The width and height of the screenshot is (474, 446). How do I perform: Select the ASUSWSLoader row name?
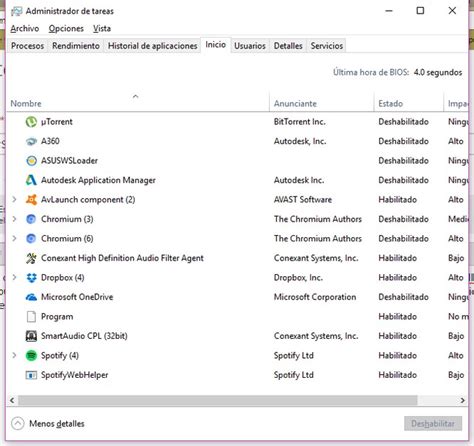click(x=69, y=161)
